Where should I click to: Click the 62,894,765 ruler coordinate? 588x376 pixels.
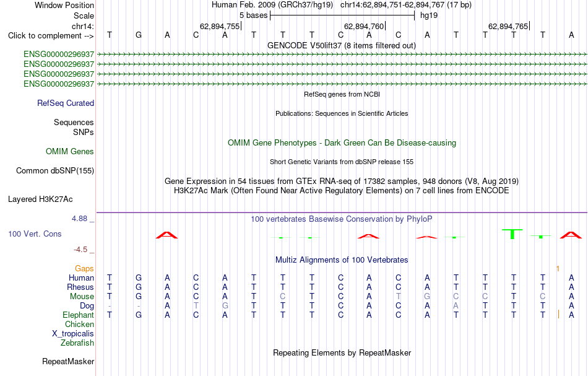[x=508, y=26]
